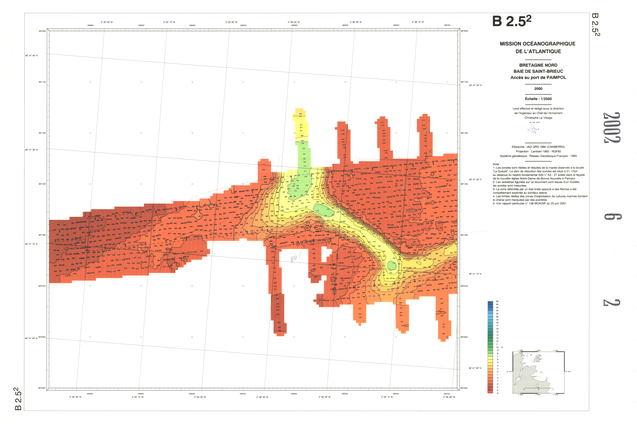637x424 pixels.
Task: Click the BAIE DE SAINT-BRIEUC subtitle
Action: click(x=517, y=74)
